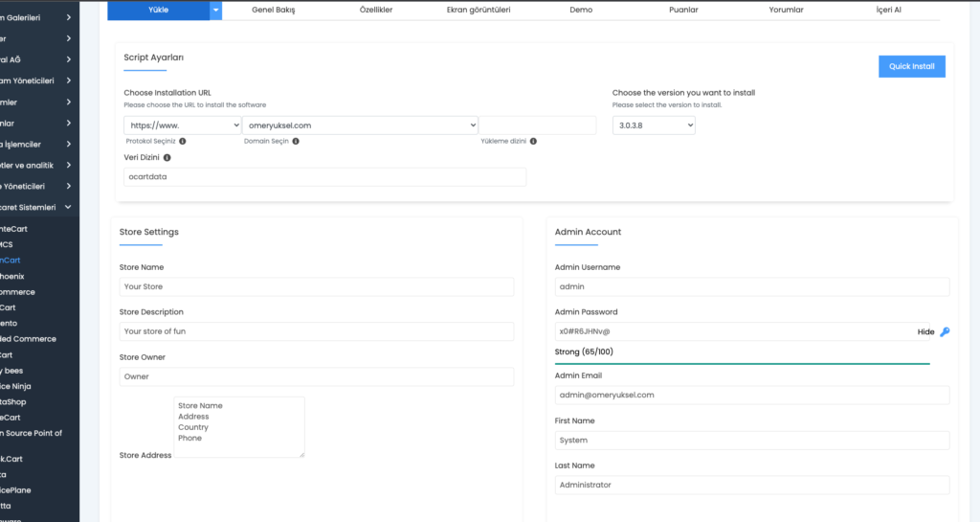The image size is (980, 522).
Task: Open n Source Point of sidebar link
Action: coord(32,433)
